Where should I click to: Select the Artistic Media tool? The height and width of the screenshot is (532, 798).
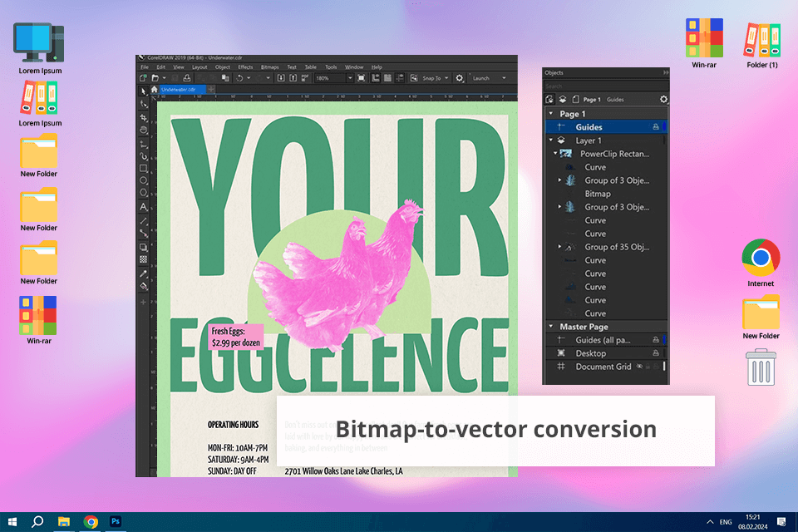(144, 155)
